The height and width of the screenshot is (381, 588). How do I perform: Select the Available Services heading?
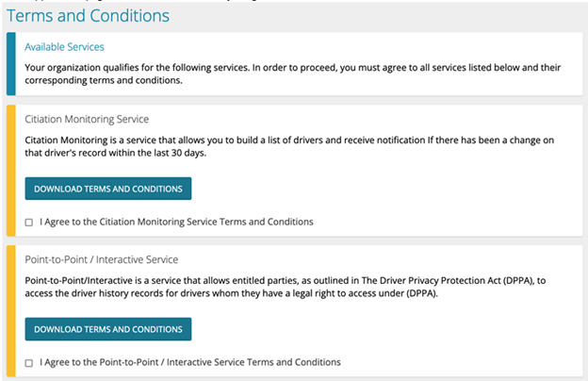[x=64, y=47]
